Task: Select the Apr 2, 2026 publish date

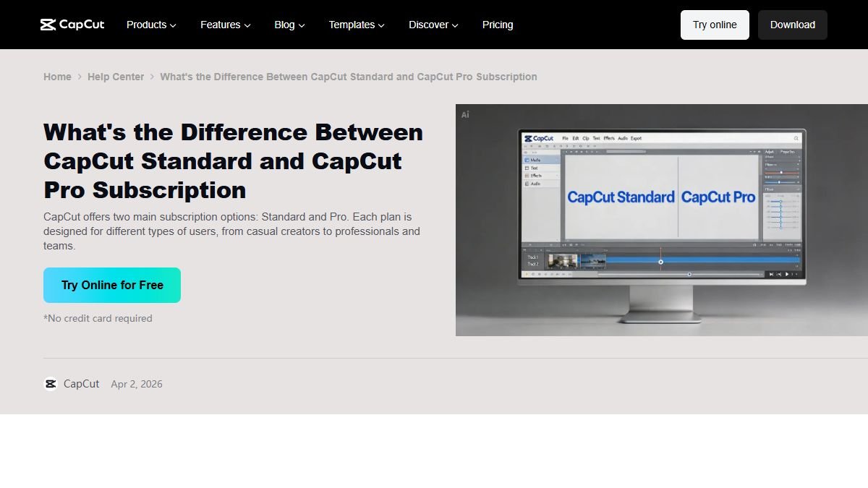Action: 137,384
